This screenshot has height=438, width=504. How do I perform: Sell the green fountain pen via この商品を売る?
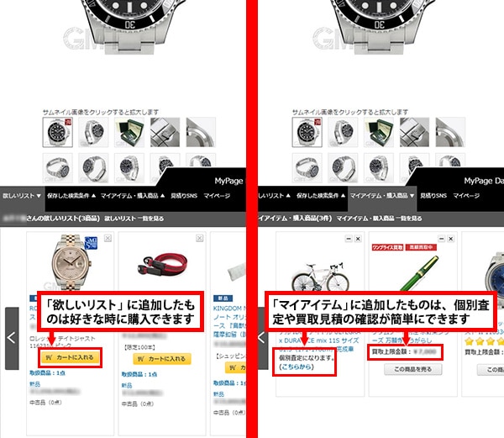point(412,370)
